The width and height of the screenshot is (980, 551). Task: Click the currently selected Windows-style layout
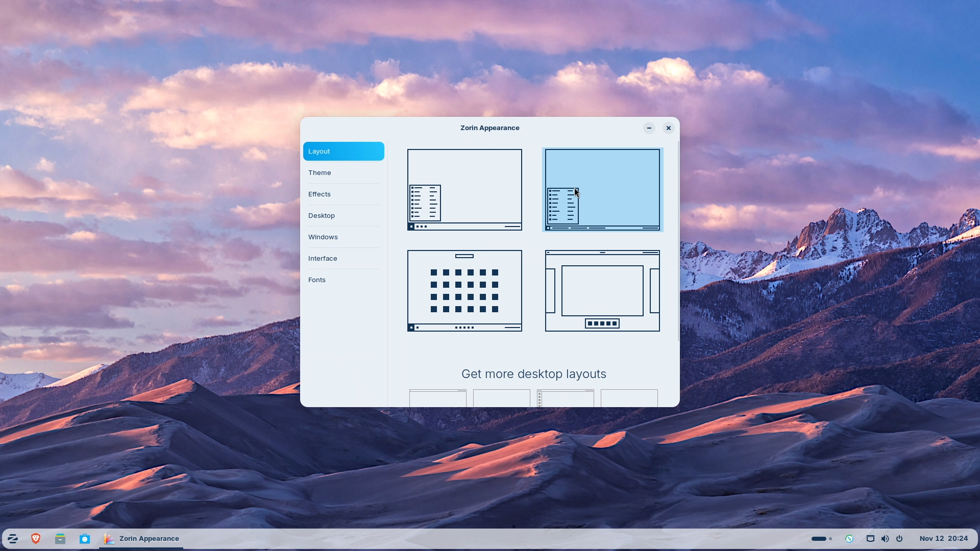(x=602, y=189)
